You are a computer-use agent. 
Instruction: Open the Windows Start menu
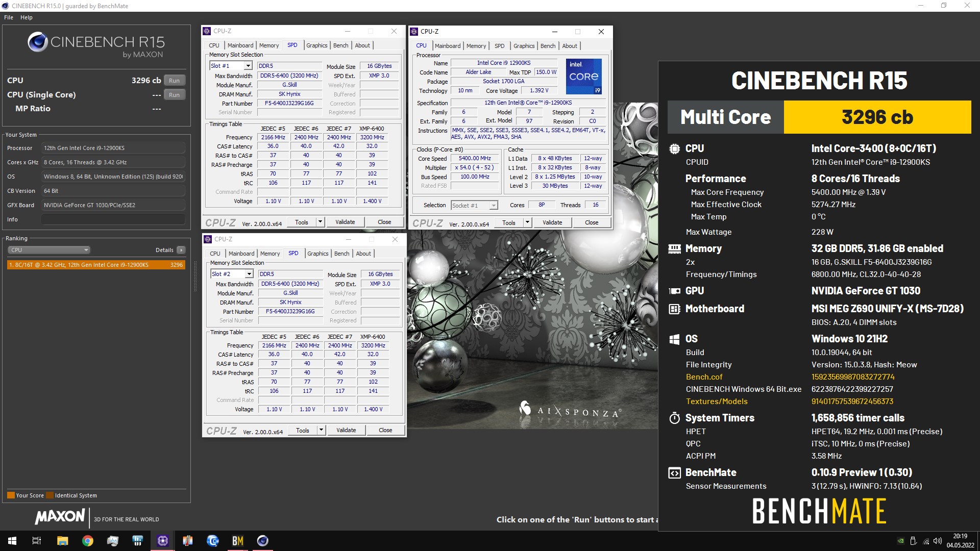[12, 541]
